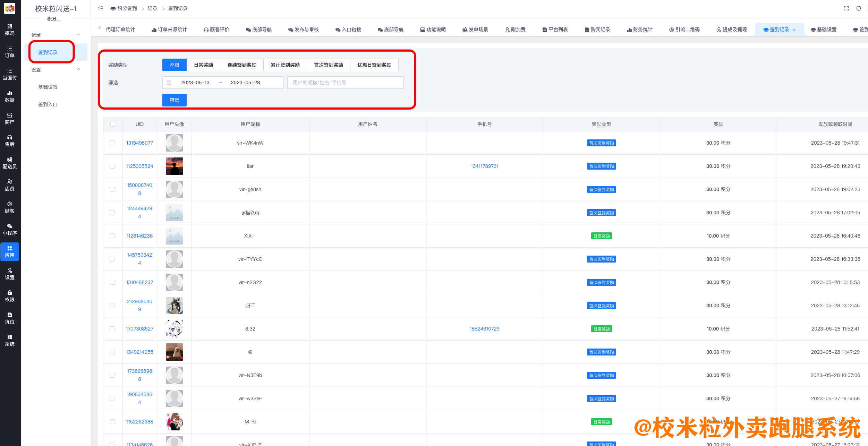Switch to the 财务统计 tab
The height and width of the screenshot is (446, 868).
639,29
